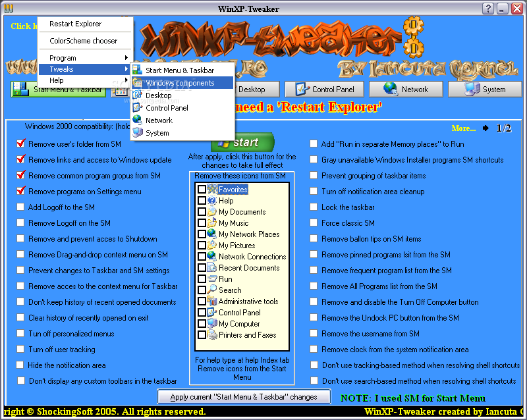Click the Recent Documents icon

tap(211, 268)
